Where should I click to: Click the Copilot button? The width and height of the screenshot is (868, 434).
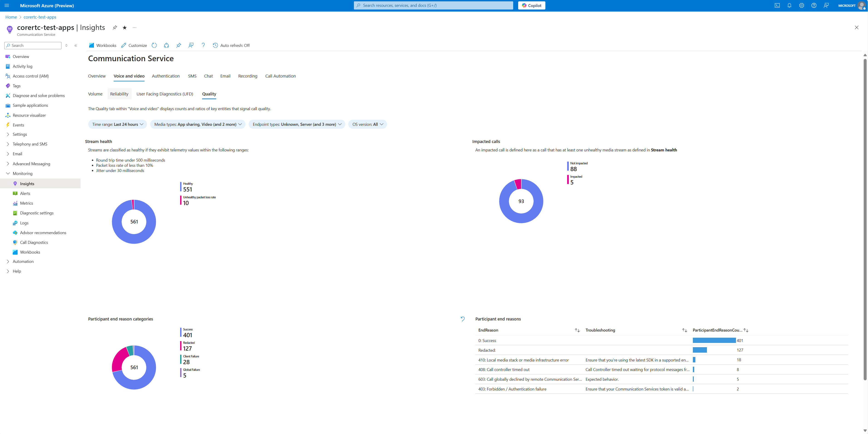(x=532, y=5)
